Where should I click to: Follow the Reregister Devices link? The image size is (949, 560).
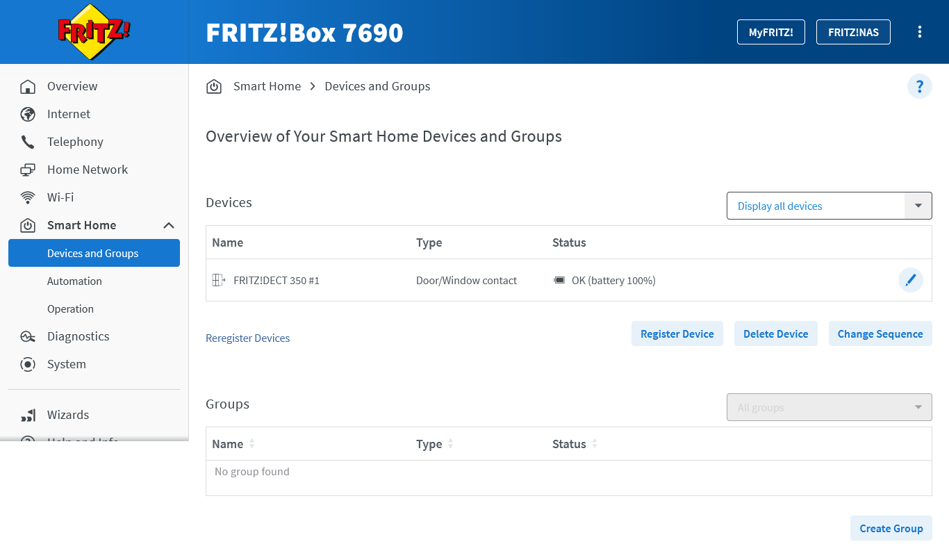pyautogui.click(x=247, y=338)
